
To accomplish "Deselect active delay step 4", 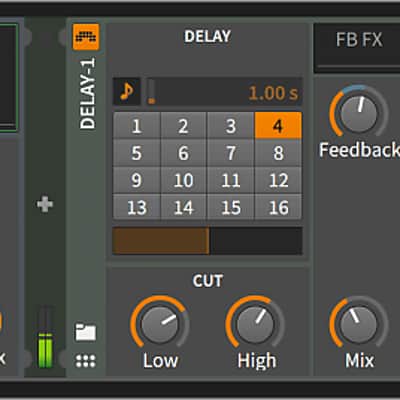I will point(278,126).
